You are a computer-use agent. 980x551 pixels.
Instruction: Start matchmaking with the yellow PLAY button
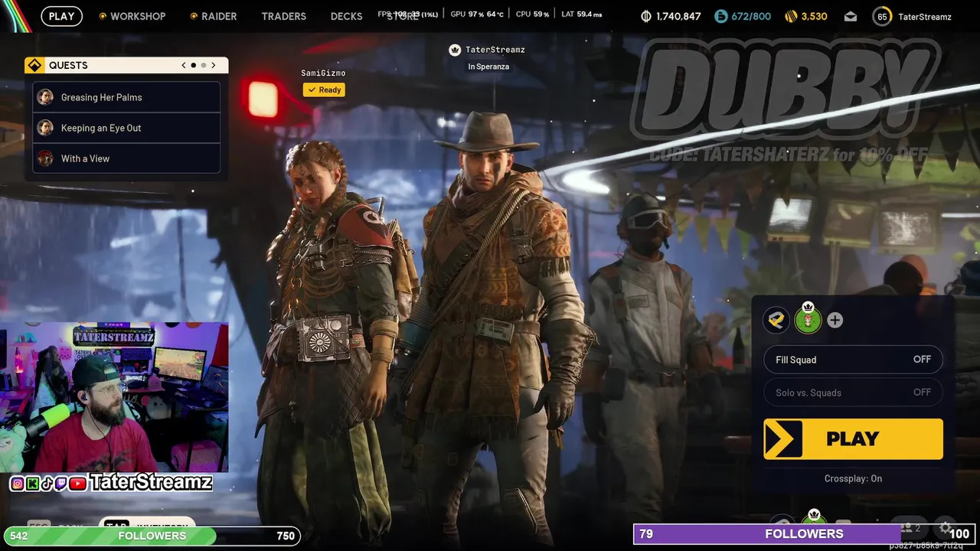coord(853,439)
